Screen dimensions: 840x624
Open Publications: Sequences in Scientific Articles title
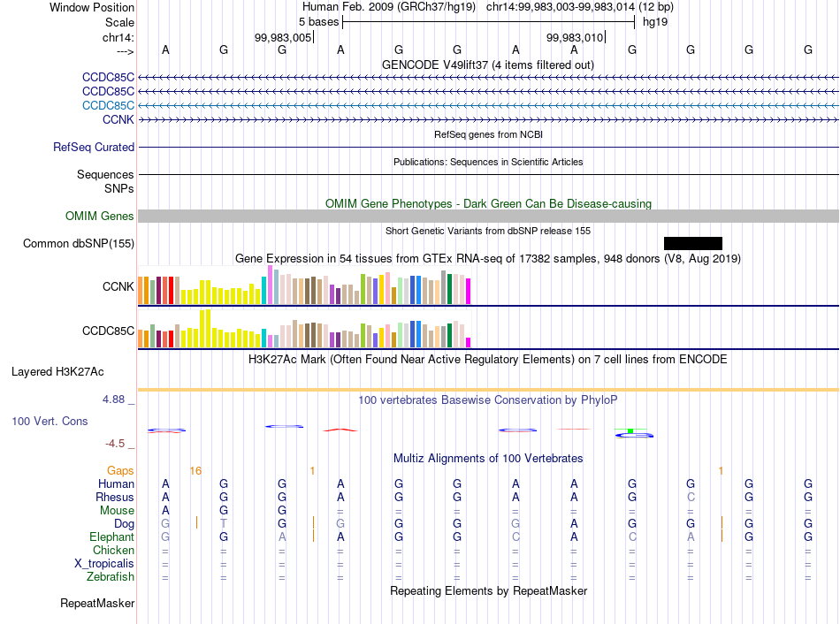click(488, 162)
